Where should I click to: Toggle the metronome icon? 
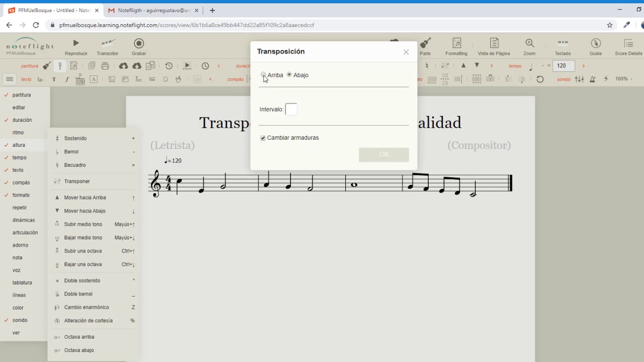pos(593,79)
